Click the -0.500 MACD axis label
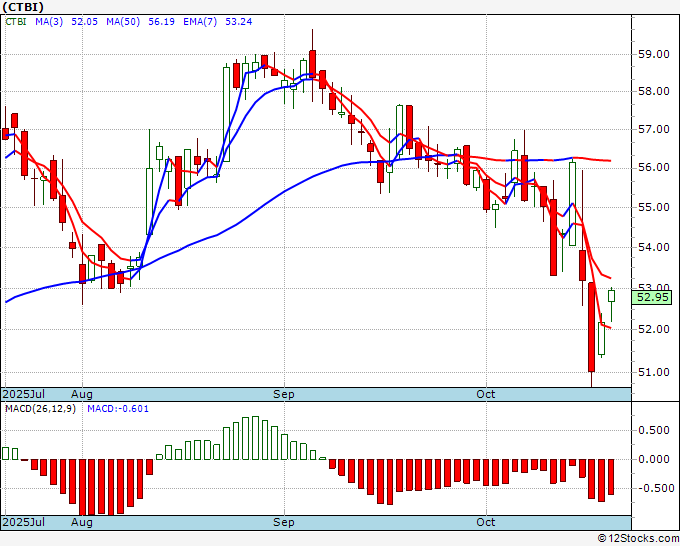This screenshot has width=680, height=546. (656, 488)
